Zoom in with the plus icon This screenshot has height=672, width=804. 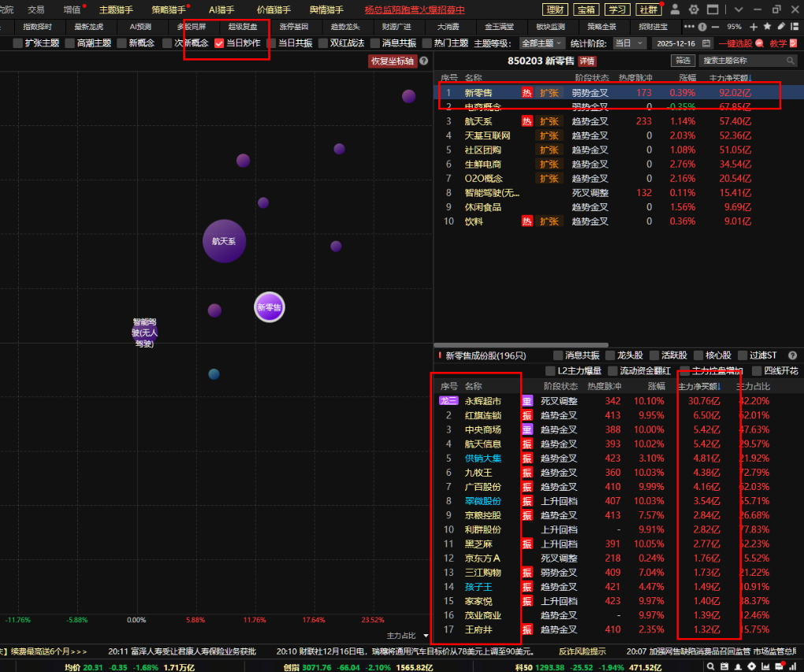[x=754, y=26]
